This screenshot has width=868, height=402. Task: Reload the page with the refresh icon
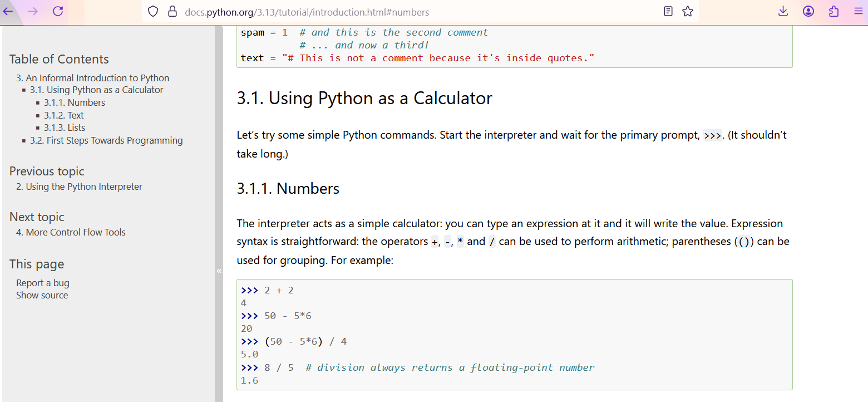point(58,11)
